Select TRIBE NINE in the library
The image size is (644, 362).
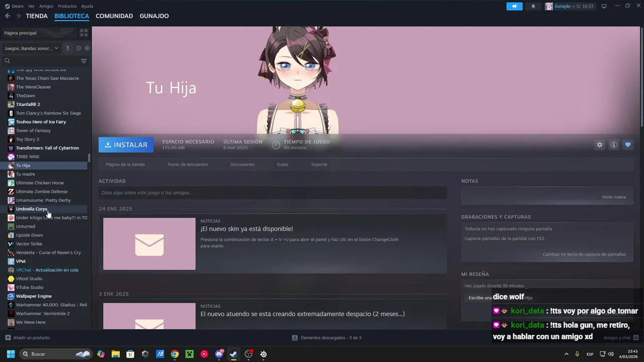pos(28,157)
